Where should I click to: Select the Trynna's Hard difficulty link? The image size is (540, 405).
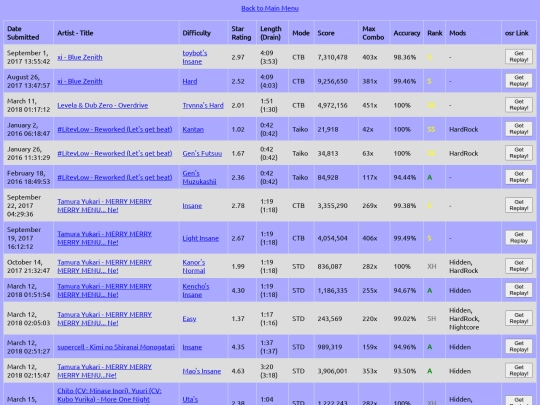point(203,105)
